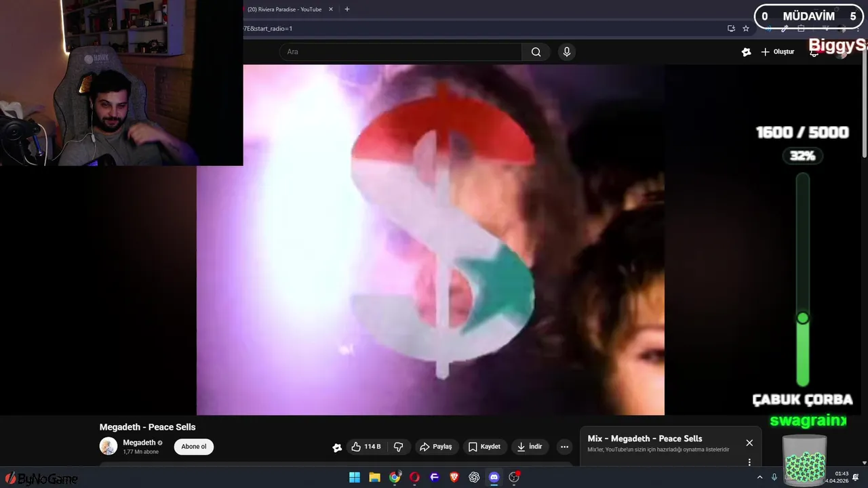The height and width of the screenshot is (488, 868).
Task: Click the install app icon in address bar
Action: (731, 28)
